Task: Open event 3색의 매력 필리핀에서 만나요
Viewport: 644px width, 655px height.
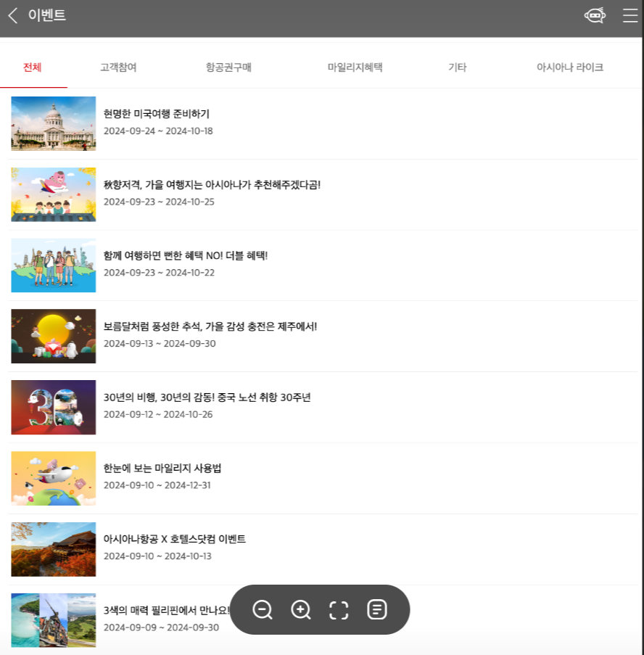Action: coord(166,610)
